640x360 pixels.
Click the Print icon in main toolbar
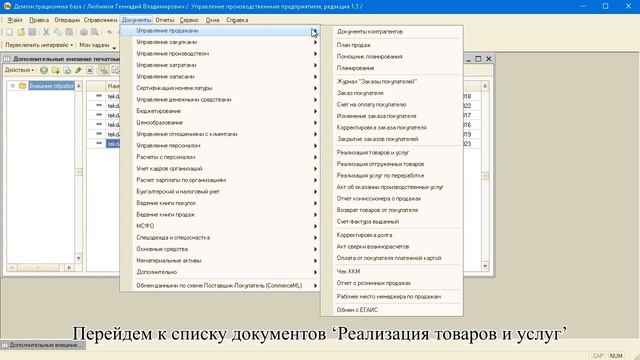point(83,32)
